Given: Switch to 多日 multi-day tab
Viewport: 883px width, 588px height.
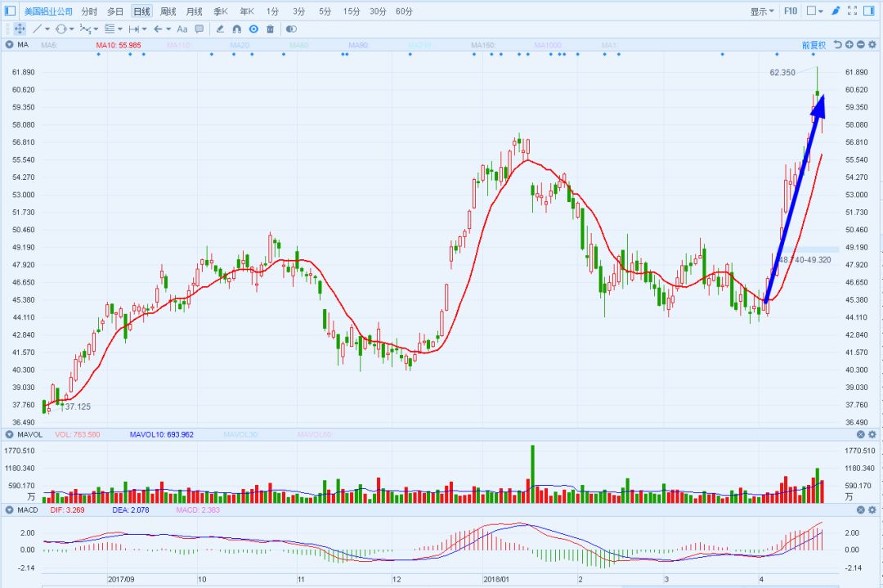Looking at the screenshot, I should click(115, 11).
